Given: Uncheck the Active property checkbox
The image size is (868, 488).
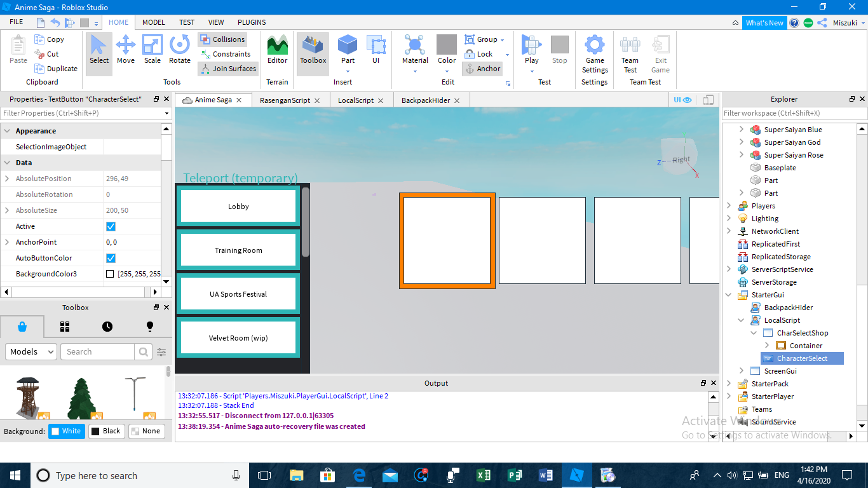Looking at the screenshot, I should tap(111, 226).
